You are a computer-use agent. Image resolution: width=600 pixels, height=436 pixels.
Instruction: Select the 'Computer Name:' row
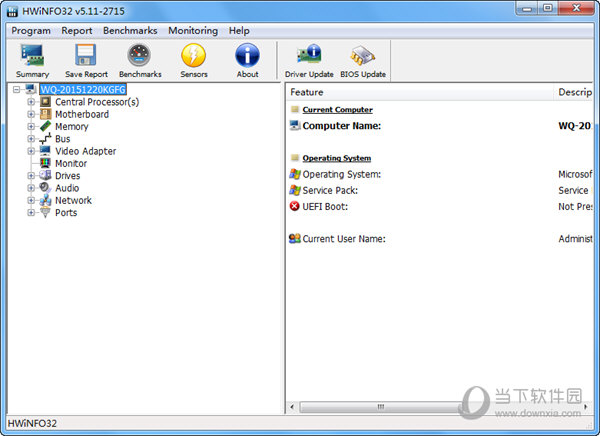coord(439,126)
